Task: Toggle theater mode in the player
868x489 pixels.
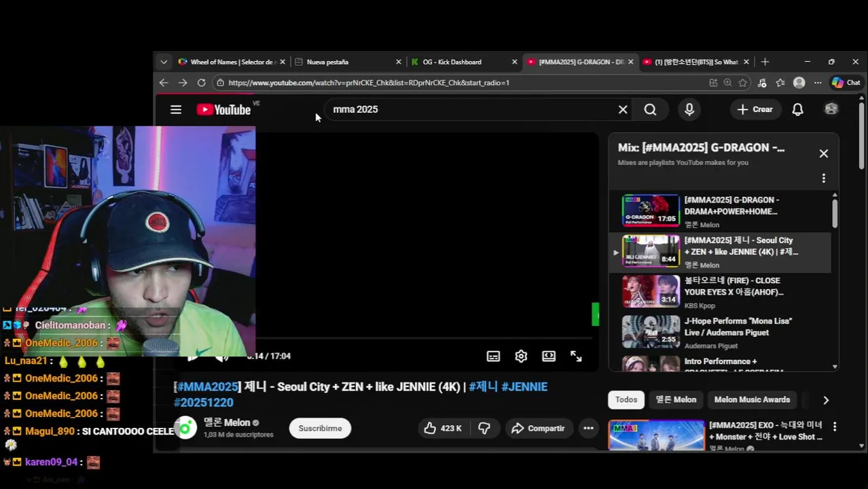Action: tap(549, 356)
